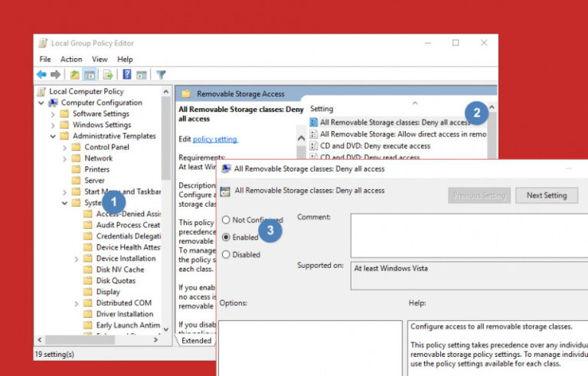Click the Filter funnel toolbar icon
This screenshot has height=376, width=588.
coord(161,74)
